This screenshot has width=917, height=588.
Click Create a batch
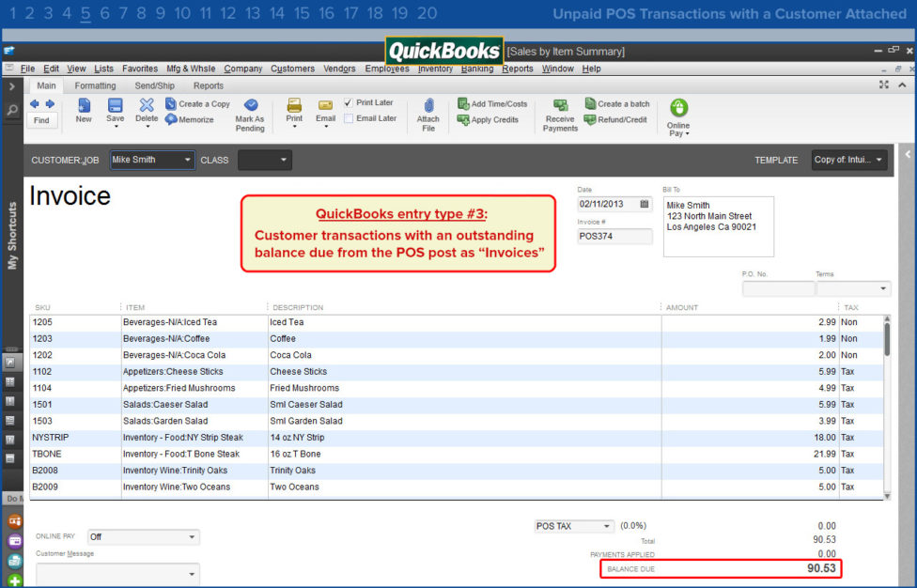click(617, 103)
